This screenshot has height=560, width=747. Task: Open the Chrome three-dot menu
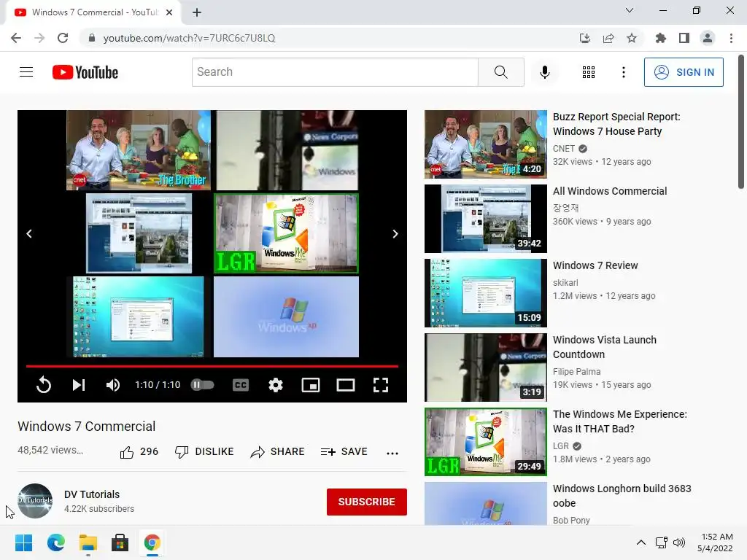pyautogui.click(x=731, y=38)
